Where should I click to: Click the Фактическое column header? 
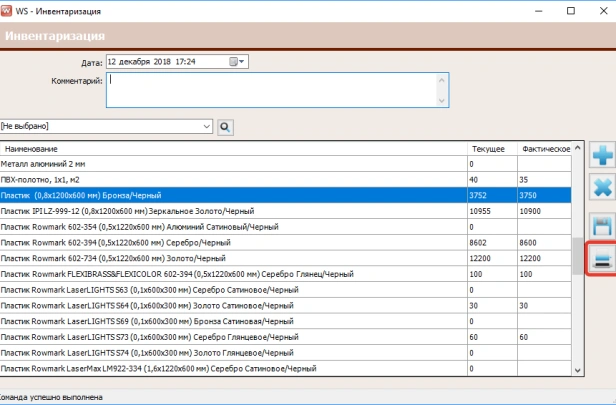coord(546,148)
